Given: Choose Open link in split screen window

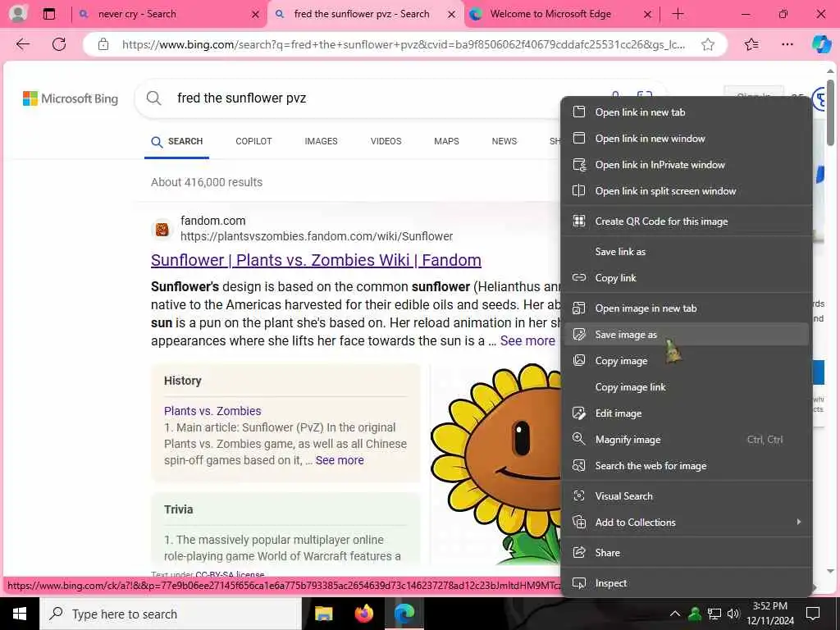Looking at the screenshot, I should (x=686, y=190).
